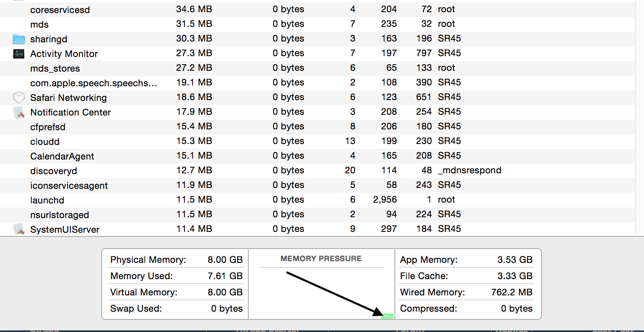Select the cfprefsd process row
644x332 pixels.
point(318,127)
